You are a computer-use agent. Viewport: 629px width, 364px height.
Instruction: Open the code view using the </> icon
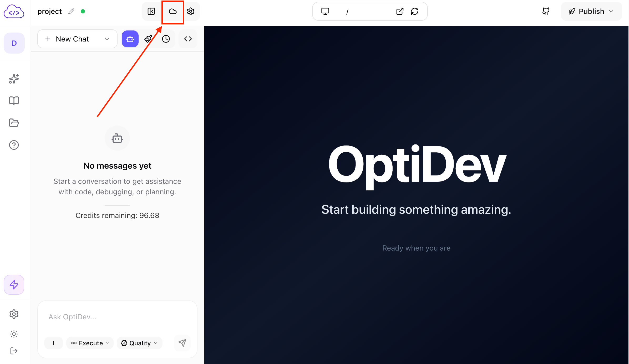pyautogui.click(x=188, y=39)
